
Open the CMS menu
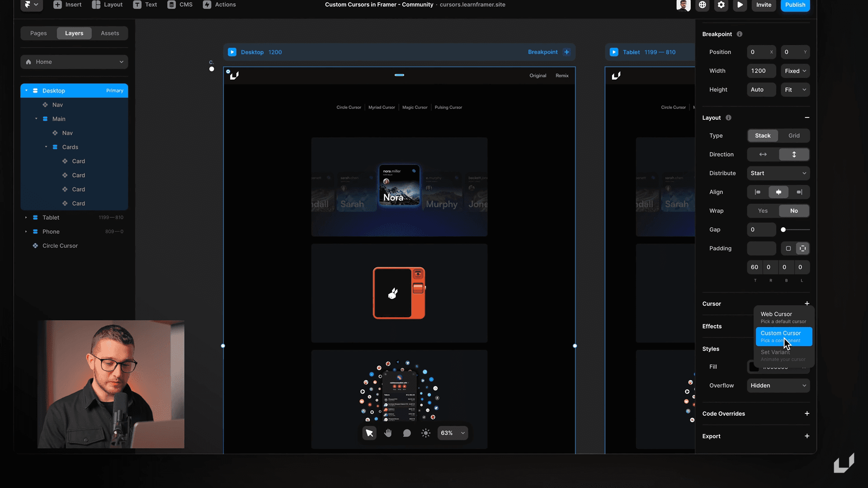(x=180, y=5)
